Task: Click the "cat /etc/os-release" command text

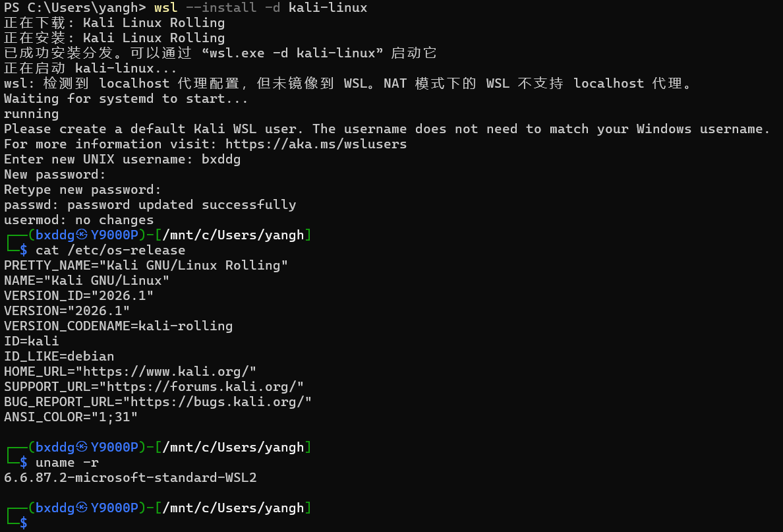Action: pos(110,251)
